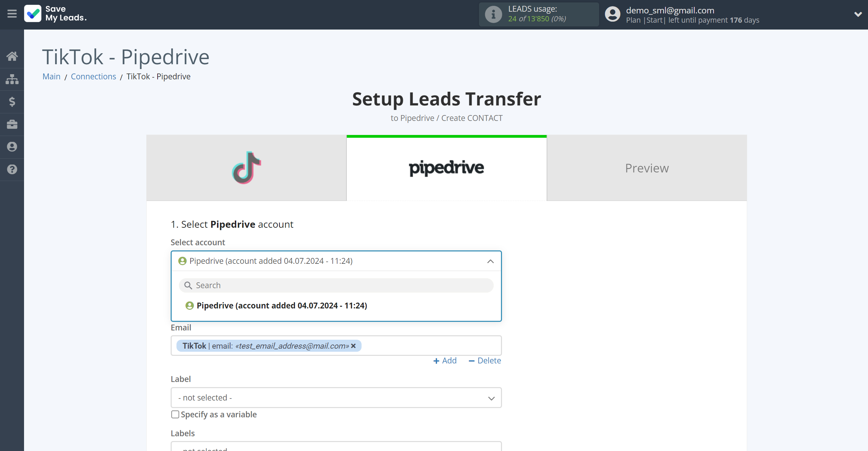Select the TikTok source tab
This screenshot has height=451, width=868.
tap(246, 167)
